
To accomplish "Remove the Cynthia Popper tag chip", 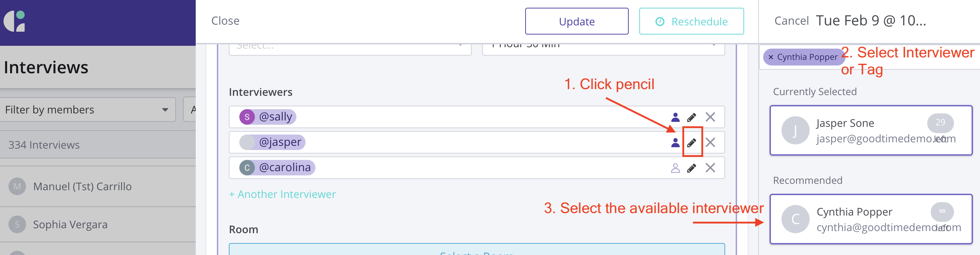I will pyautogui.click(x=771, y=57).
